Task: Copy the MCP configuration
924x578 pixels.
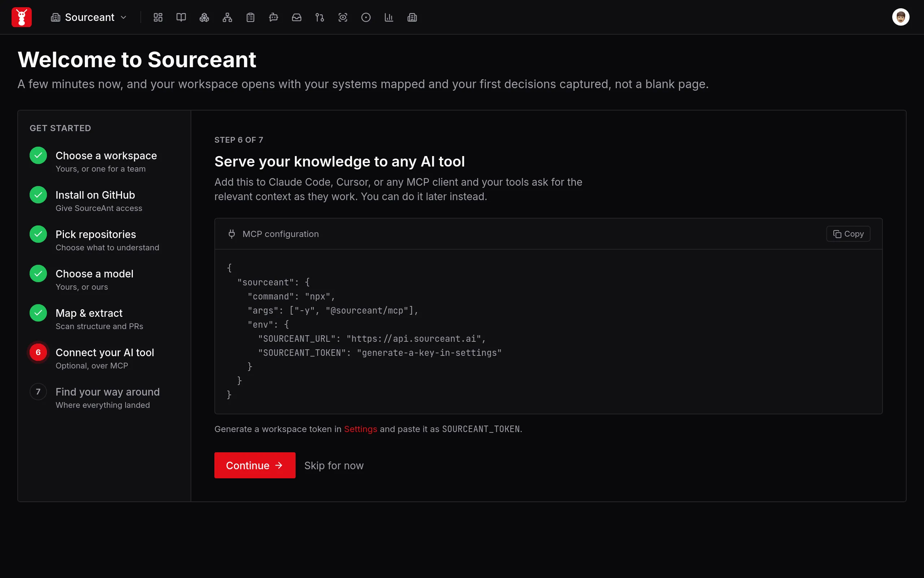Action: tap(848, 234)
